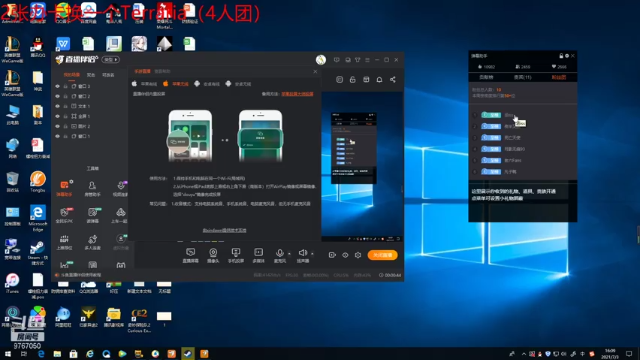The height and width of the screenshot is (360, 640).
Task: Open the orange help link on the mirroring panel
Action: [x=298, y=94]
